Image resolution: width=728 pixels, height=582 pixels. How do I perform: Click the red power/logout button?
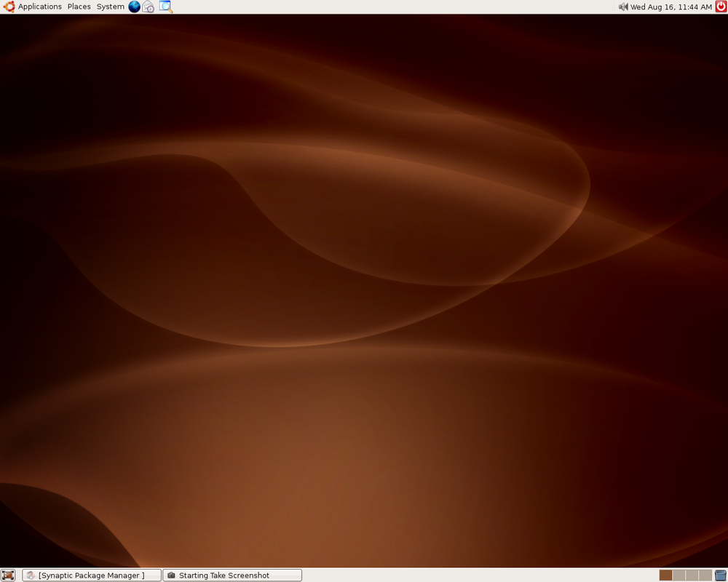tap(721, 7)
